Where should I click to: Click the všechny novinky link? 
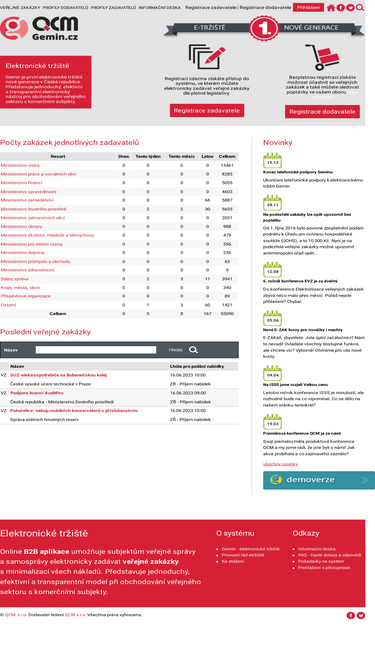click(280, 464)
